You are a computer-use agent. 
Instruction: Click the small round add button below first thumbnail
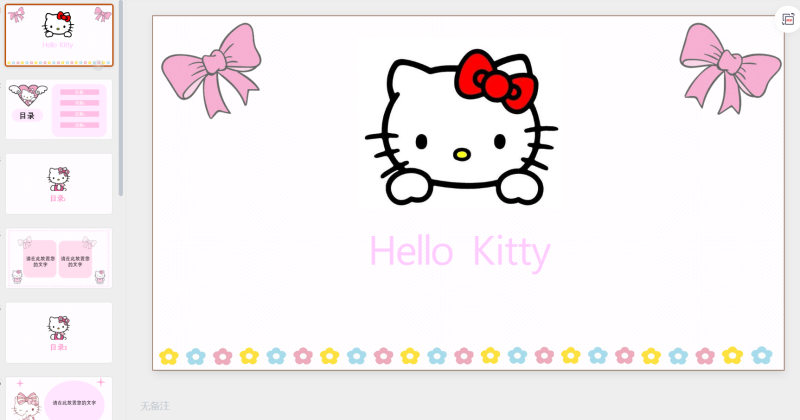click(98, 64)
